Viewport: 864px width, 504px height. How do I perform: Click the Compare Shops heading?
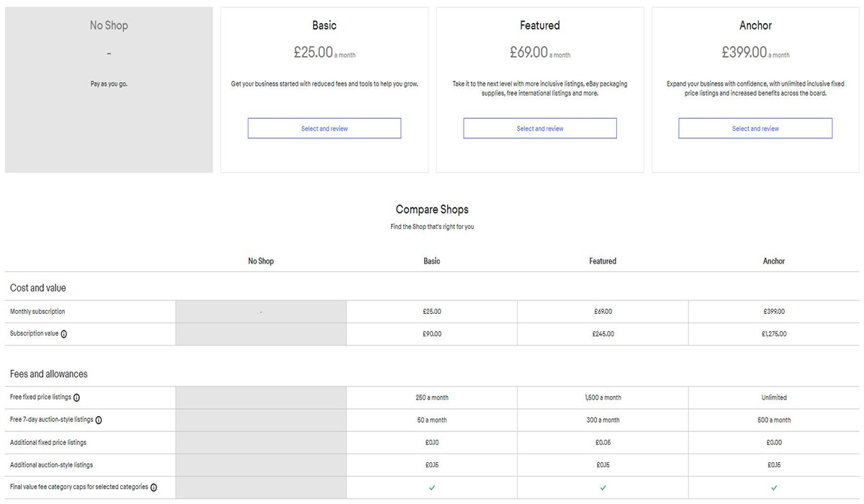point(432,210)
